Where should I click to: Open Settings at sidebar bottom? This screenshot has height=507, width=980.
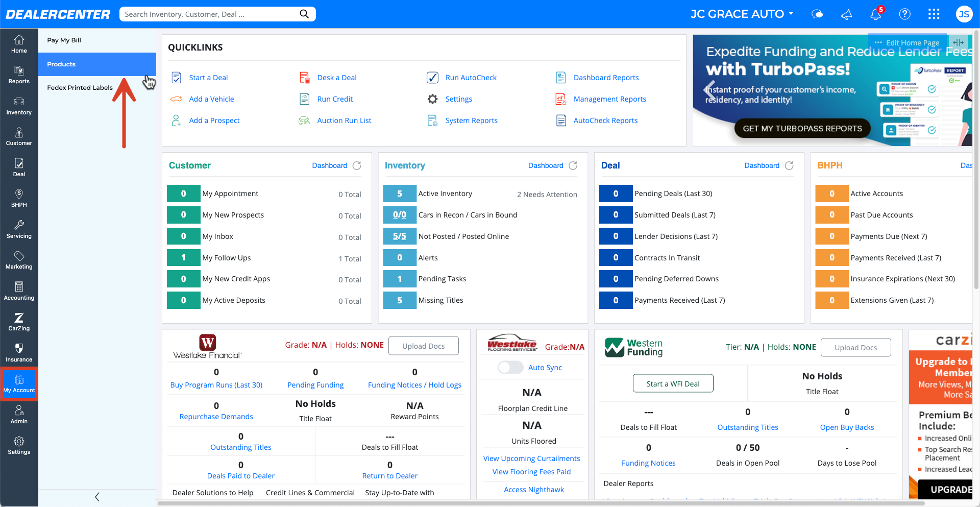click(x=19, y=445)
